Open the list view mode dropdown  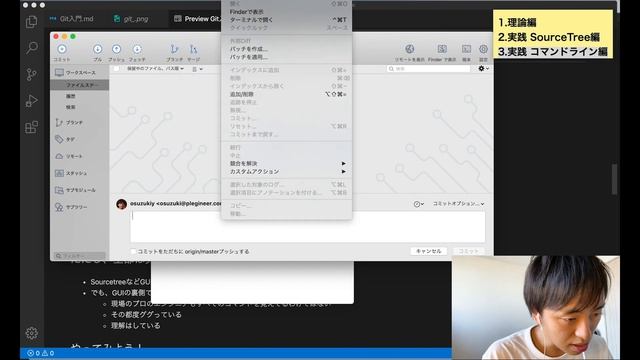click(x=198, y=69)
